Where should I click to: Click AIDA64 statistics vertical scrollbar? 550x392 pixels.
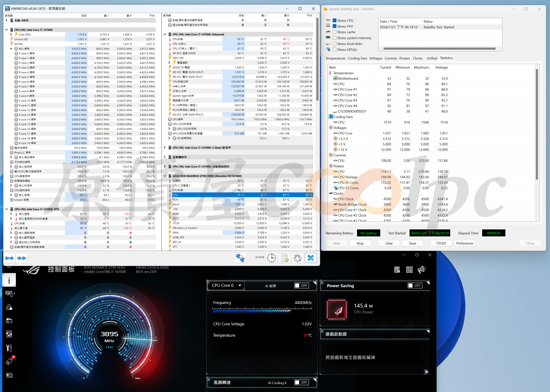536,124
